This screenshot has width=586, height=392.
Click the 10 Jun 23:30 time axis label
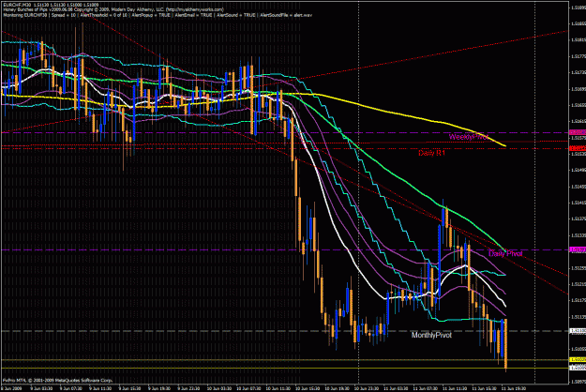point(366,388)
